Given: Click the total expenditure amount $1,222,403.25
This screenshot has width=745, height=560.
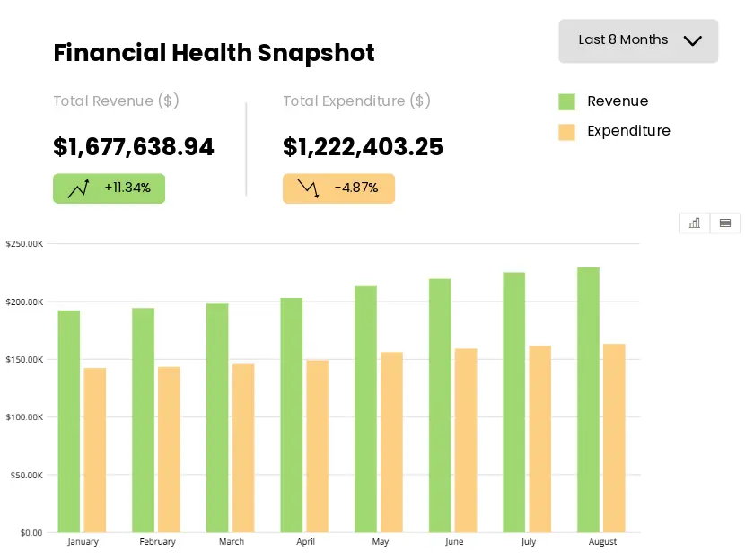Looking at the screenshot, I should coord(363,147).
